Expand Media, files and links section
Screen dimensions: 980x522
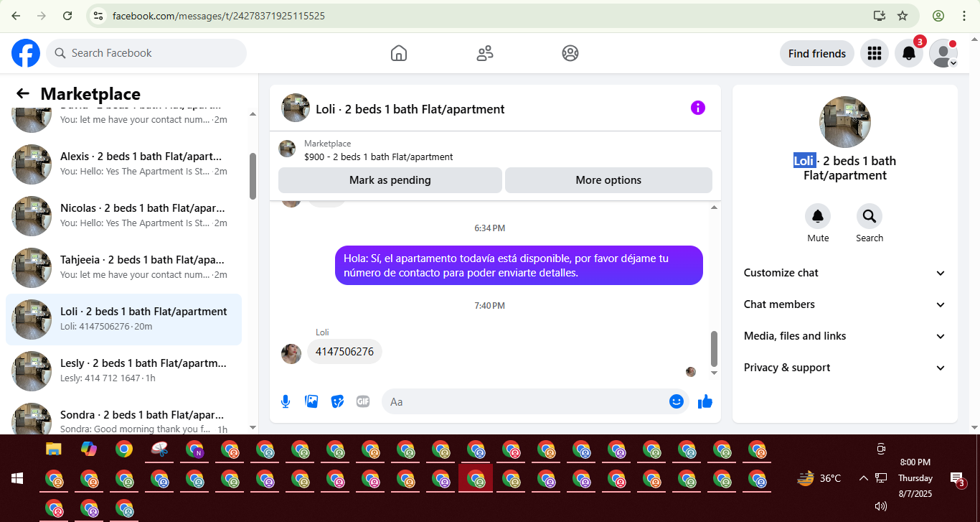pos(845,336)
